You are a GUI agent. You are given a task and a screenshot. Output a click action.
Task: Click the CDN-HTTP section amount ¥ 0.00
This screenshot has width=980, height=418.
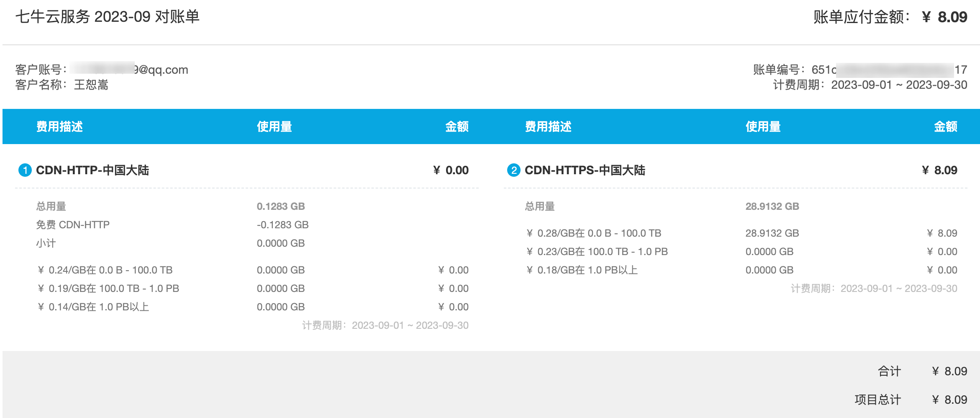(451, 170)
